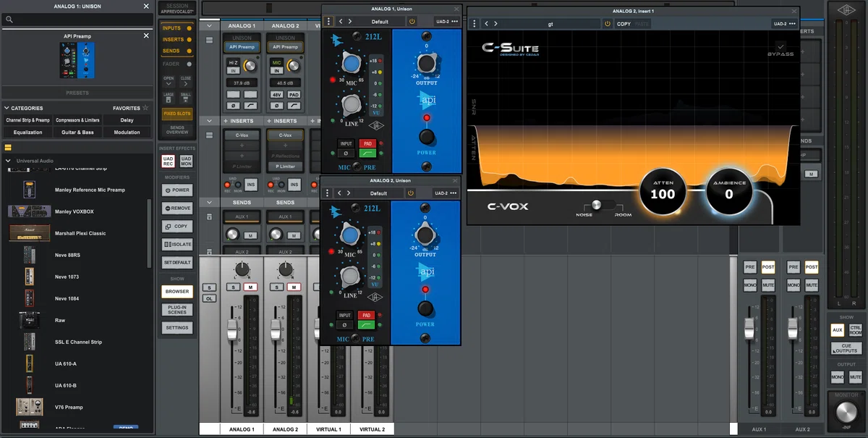This screenshot has width=868, height=438.
Task: Collapse the inputs row chevron beside ANALOG 1
Action: 209,26
